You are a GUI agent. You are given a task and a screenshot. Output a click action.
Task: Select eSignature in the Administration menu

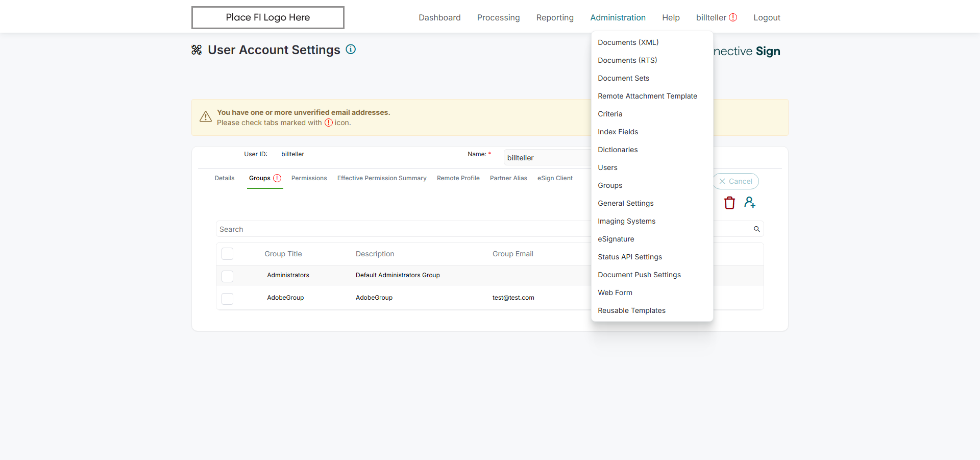coord(616,239)
